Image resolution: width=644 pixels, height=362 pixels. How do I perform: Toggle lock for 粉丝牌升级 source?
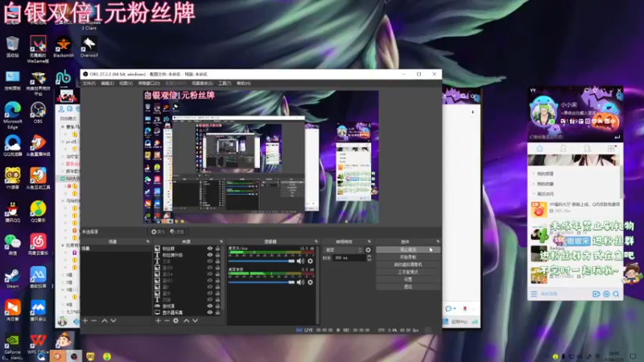217,255
